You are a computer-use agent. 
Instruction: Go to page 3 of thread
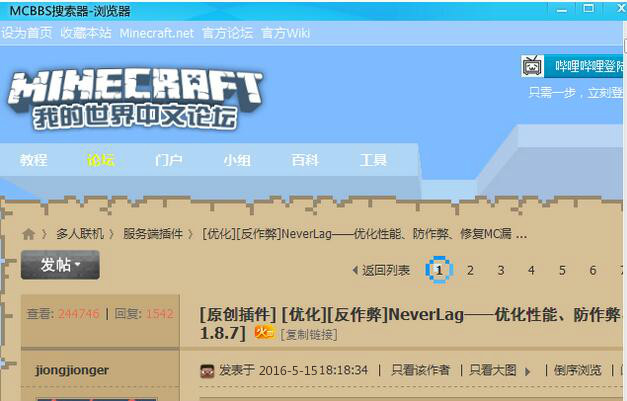(x=501, y=271)
